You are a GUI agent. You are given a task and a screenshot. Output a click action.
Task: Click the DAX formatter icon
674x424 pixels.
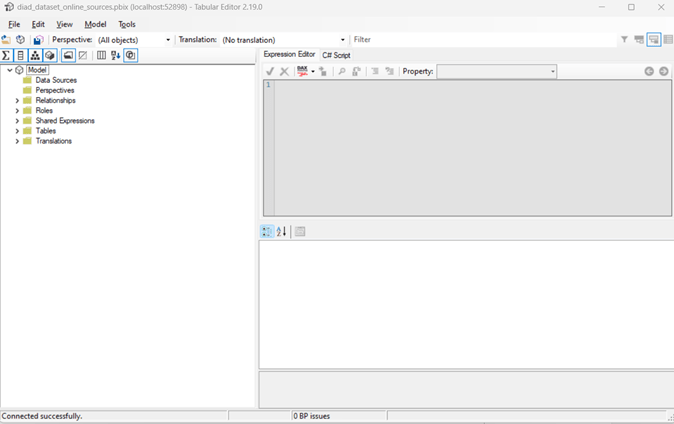click(302, 72)
